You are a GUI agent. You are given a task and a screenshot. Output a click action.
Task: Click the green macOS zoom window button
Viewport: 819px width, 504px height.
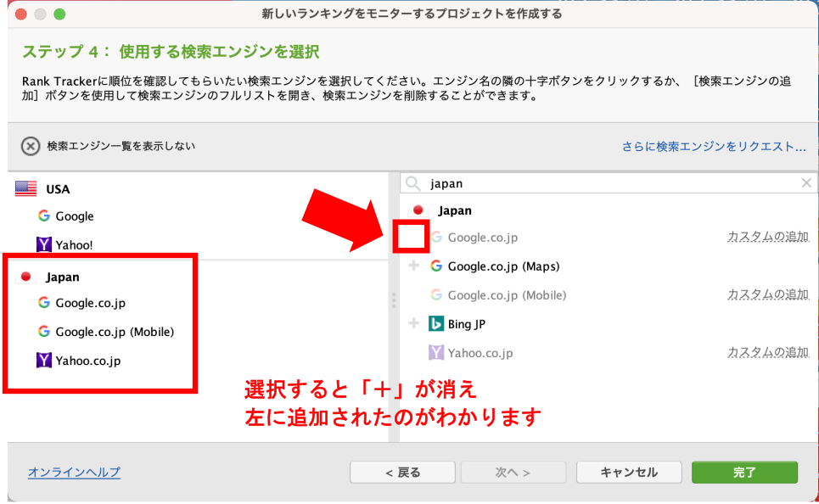(x=59, y=14)
